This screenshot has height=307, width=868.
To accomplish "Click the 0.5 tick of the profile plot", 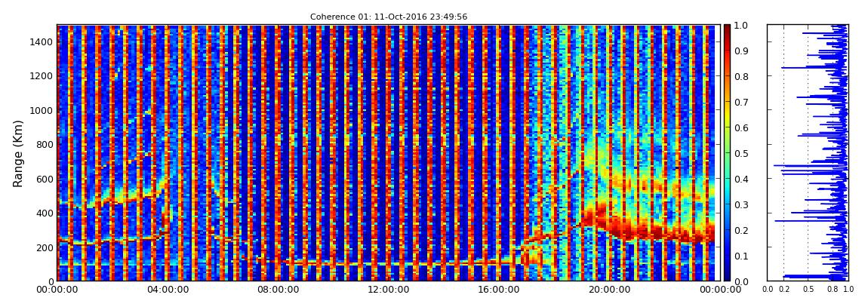I will [x=808, y=290].
